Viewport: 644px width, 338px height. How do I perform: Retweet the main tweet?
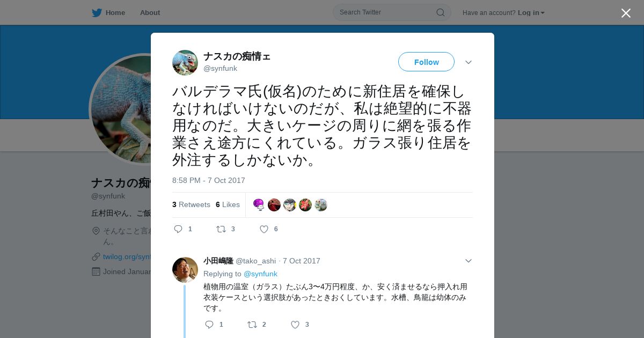point(221,229)
